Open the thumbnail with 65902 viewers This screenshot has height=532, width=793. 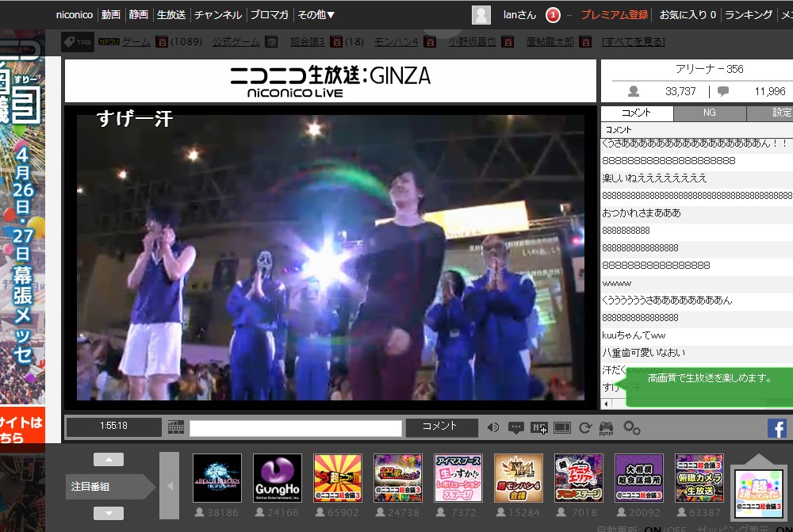point(338,478)
